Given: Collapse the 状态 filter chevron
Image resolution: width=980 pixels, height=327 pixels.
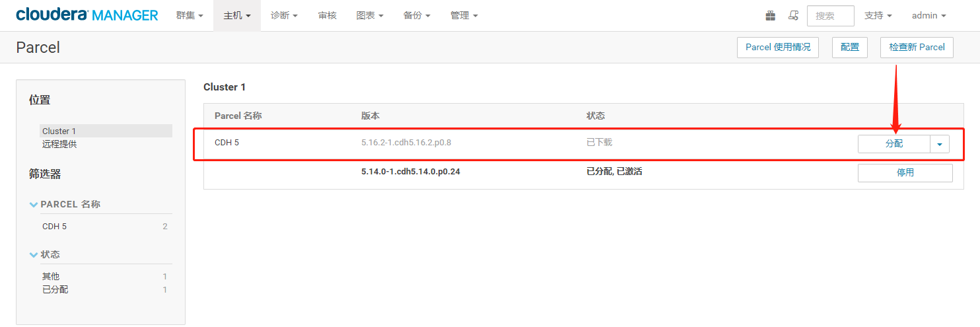Looking at the screenshot, I should 34,255.
